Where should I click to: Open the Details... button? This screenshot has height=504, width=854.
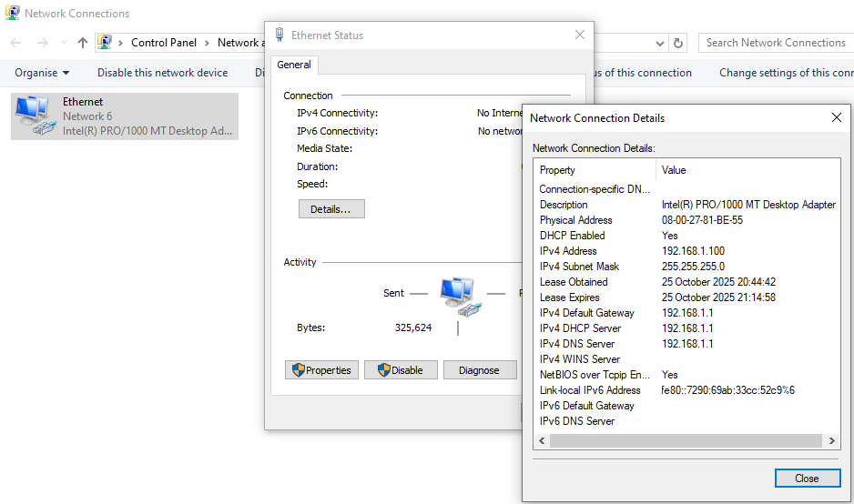point(330,209)
